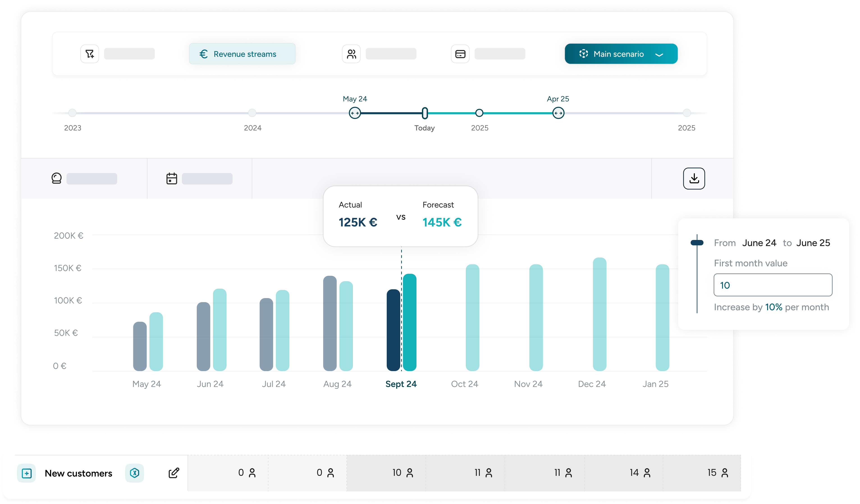Click the First month value input field
860x504 pixels.
(x=773, y=285)
